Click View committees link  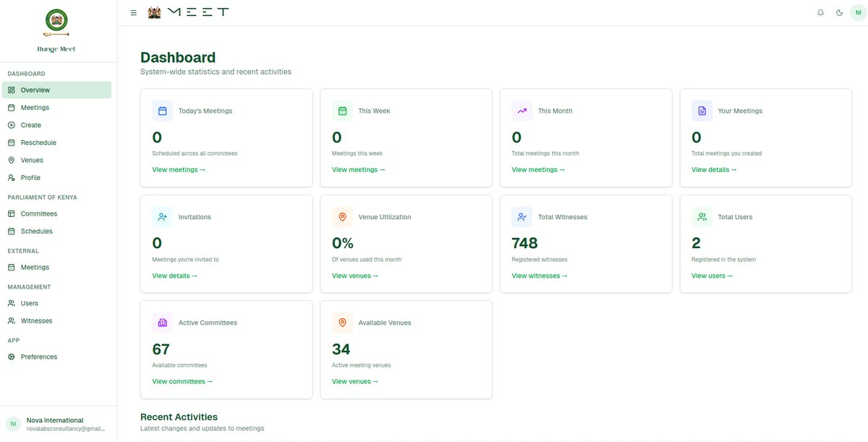182,381
